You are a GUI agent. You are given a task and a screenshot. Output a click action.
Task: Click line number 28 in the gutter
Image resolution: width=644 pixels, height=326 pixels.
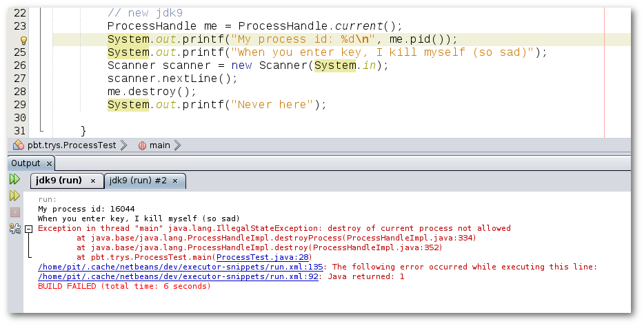click(x=20, y=92)
